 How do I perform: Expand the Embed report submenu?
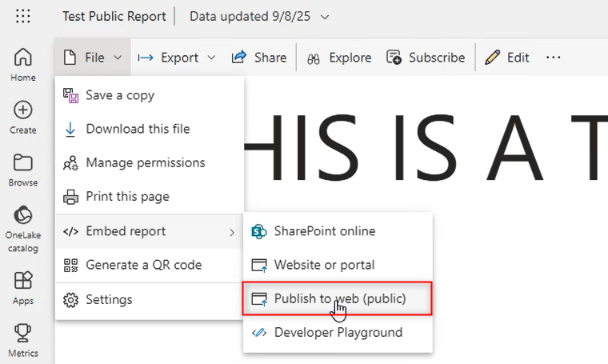pos(150,231)
